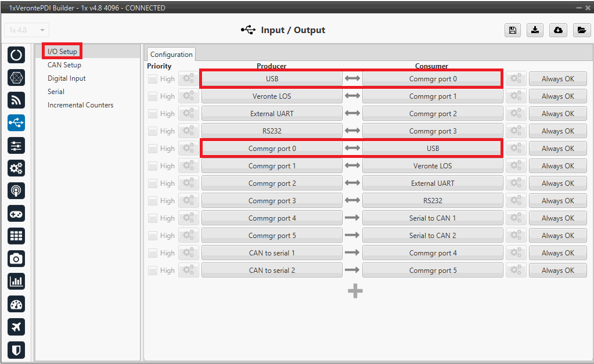Click the RSS signal sidebar icon

(16, 100)
